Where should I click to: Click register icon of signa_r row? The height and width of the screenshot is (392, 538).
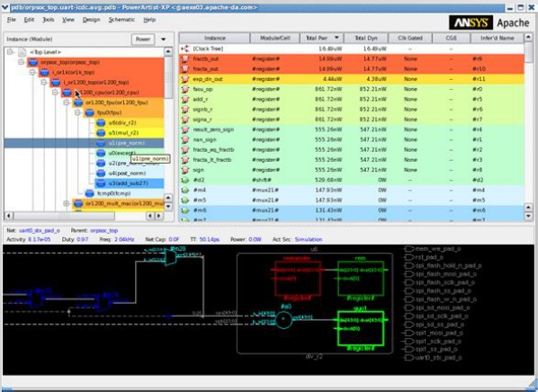click(x=185, y=120)
